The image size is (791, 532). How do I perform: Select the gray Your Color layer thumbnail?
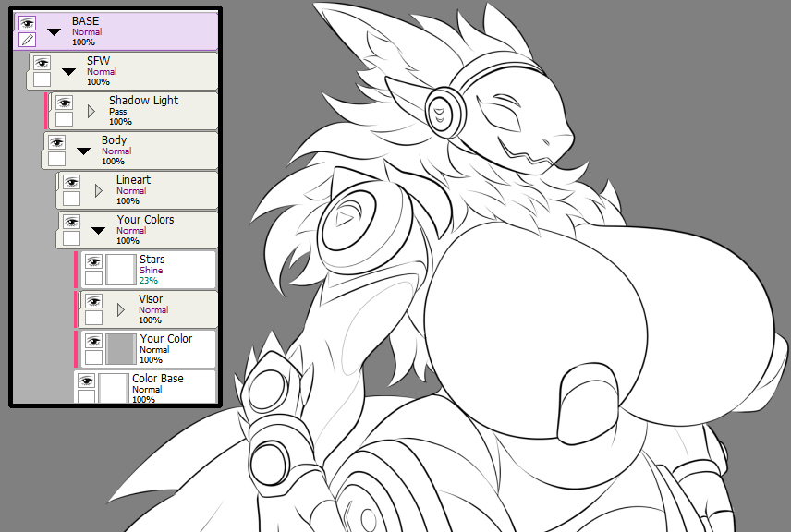click(x=121, y=349)
